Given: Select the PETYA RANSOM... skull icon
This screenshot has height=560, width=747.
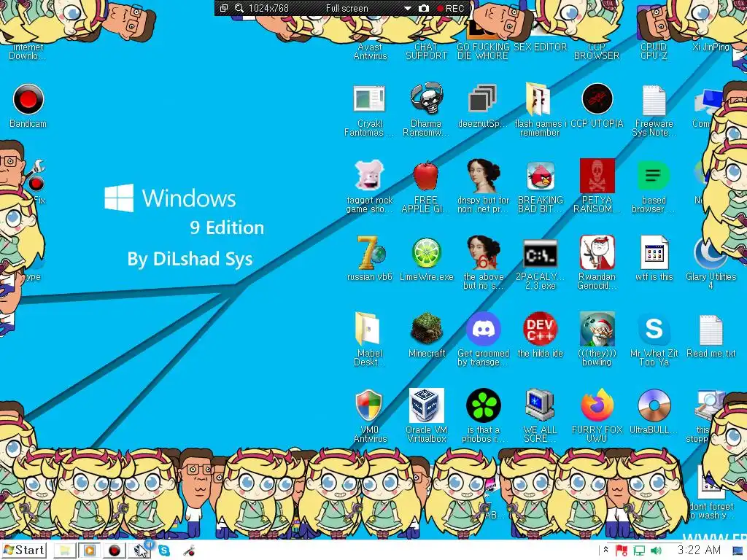Looking at the screenshot, I should [597, 176].
